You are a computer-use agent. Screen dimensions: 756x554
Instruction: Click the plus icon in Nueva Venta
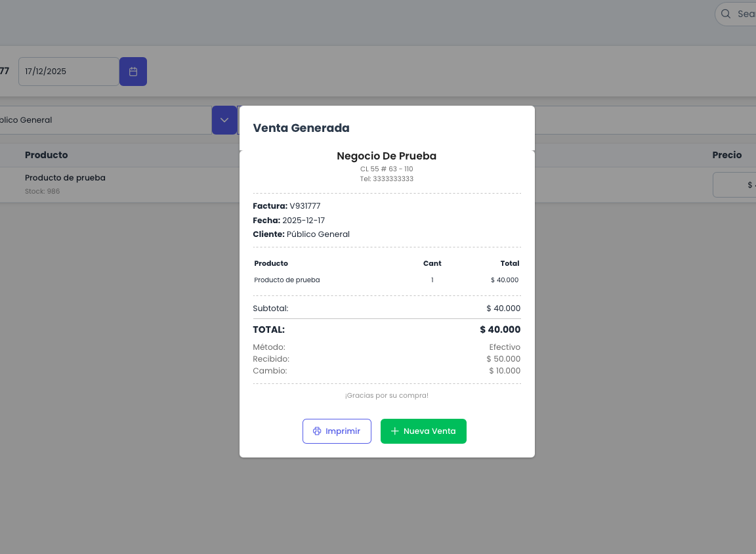pos(394,431)
